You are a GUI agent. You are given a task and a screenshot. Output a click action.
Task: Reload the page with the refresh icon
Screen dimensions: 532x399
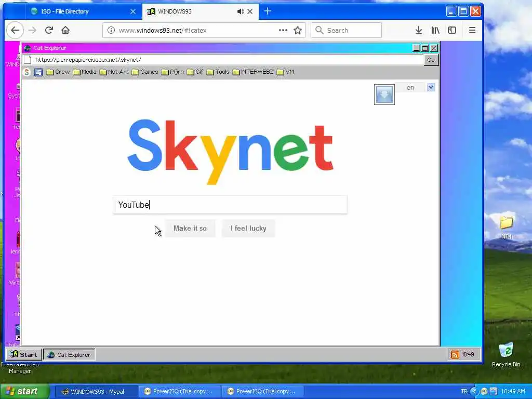click(49, 30)
